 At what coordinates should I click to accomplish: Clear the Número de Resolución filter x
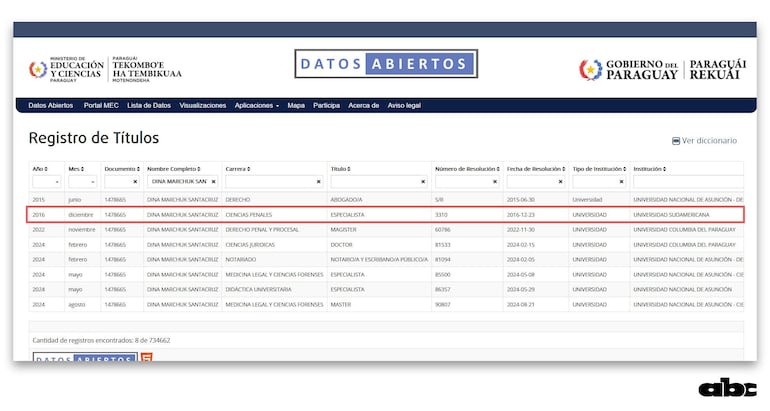pyautogui.click(x=495, y=182)
